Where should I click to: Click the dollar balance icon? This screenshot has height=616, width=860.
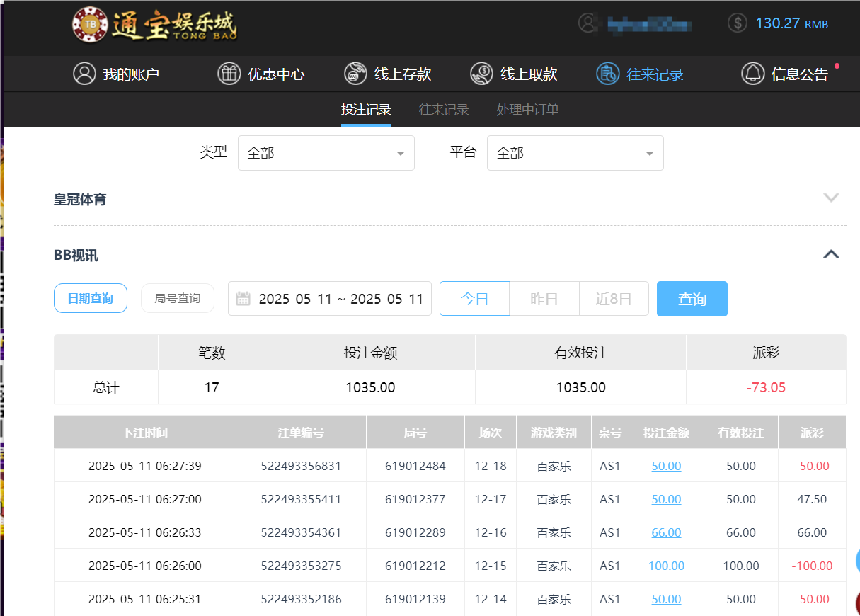pyautogui.click(x=736, y=23)
